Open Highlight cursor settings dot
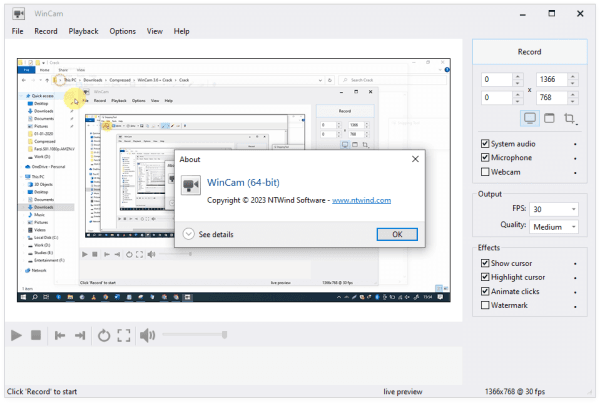600x403 pixels. coord(575,278)
